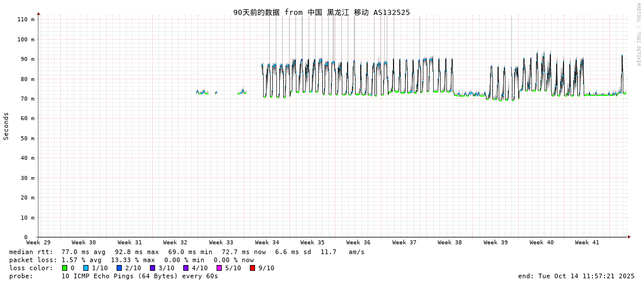Select the Week 34 axis label
The image size is (644, 284).
point(267,243)
